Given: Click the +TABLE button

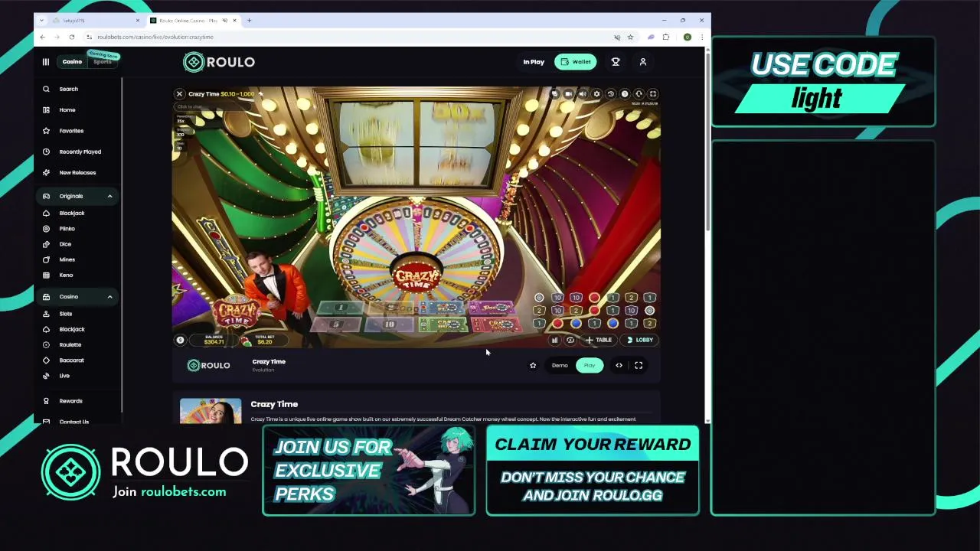Looking at the screenshot, I should (x=599, y=341).
